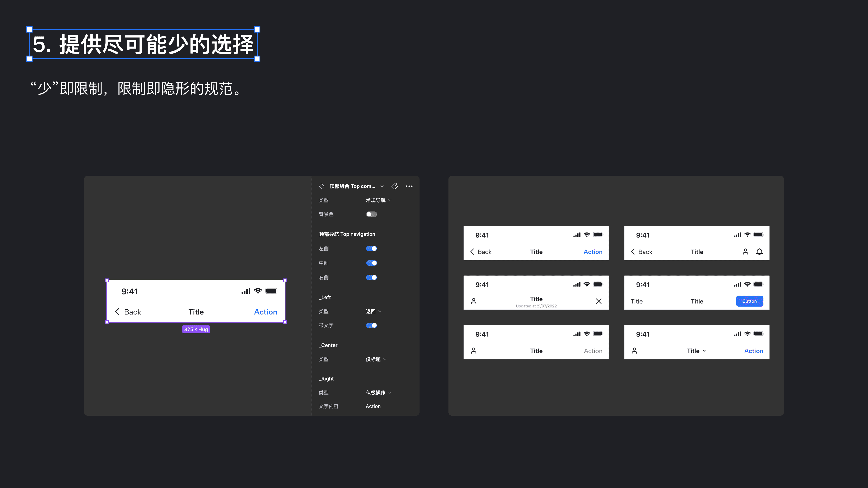The height and width of the screenshot is (488, 868).
Task: Switch off the 右侧 toggle
Action: coord(371,277)
